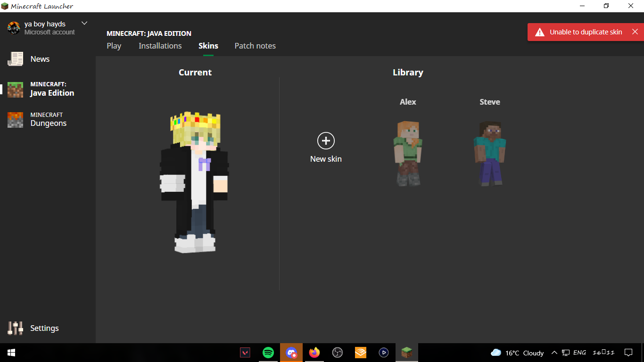Screen dimensions: 644x362
Task: Click the New skin plus icon
Action: coord(326,140)
